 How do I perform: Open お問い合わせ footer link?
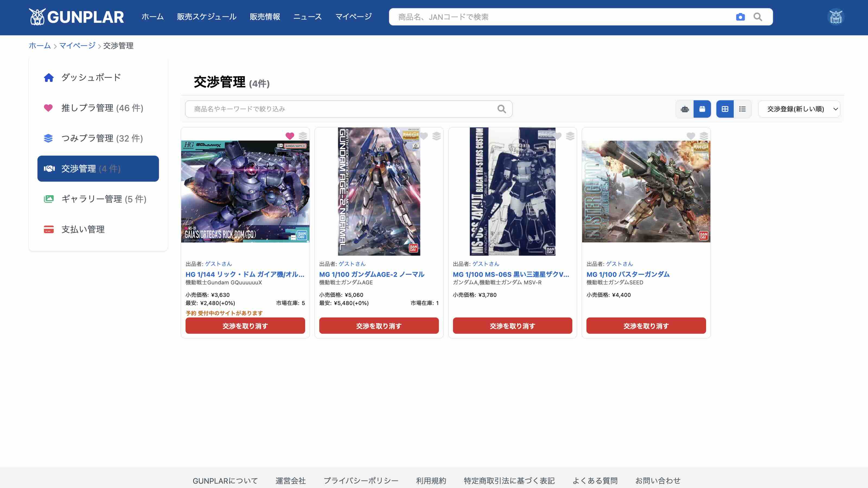(658, 481)
